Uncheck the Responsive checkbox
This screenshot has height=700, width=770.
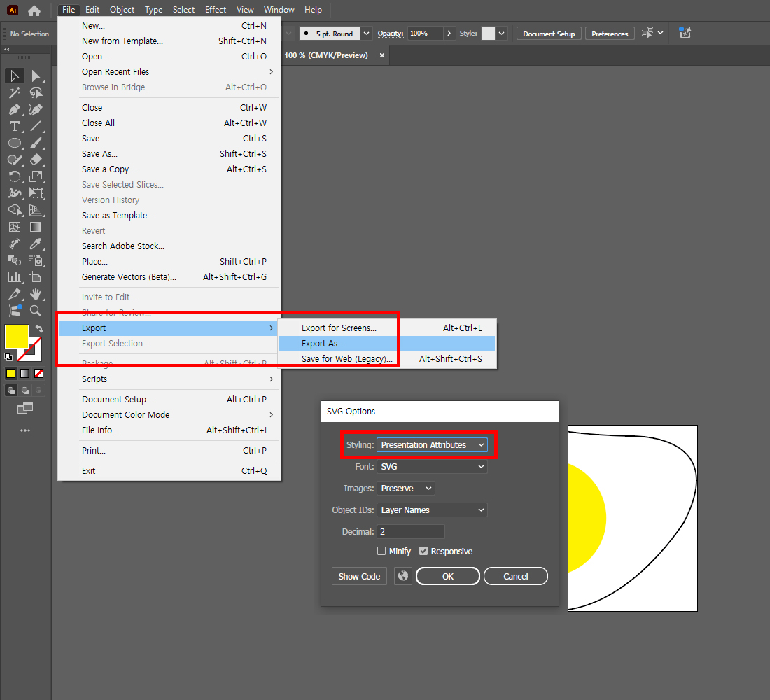pos(423,551)
